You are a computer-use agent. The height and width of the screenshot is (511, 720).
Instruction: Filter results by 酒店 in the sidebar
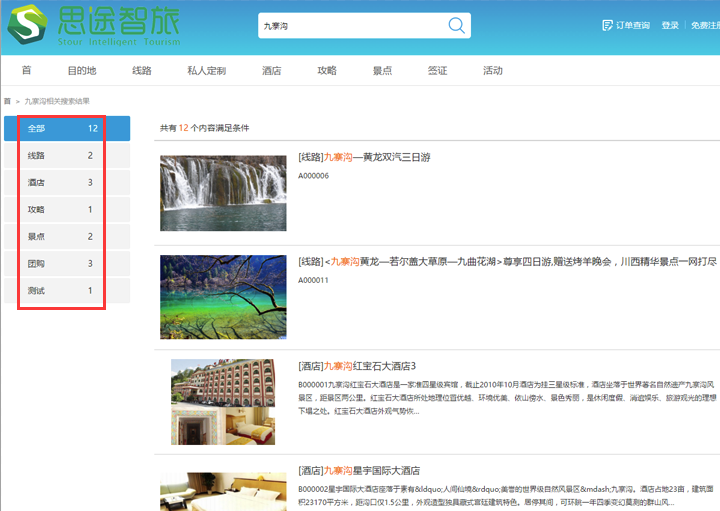tap(67, 183)
